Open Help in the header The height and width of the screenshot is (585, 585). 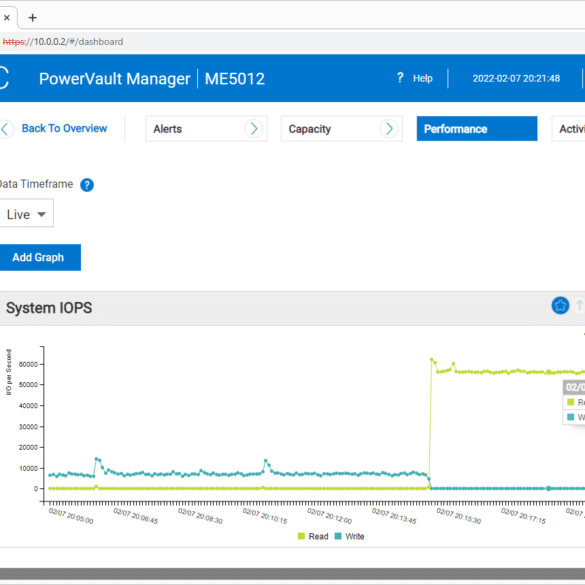click(x=422, y=78)
